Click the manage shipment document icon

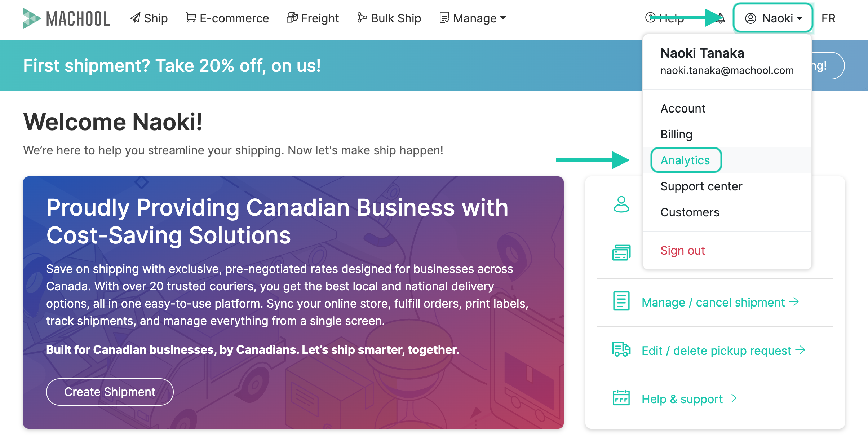coord(621,301)
